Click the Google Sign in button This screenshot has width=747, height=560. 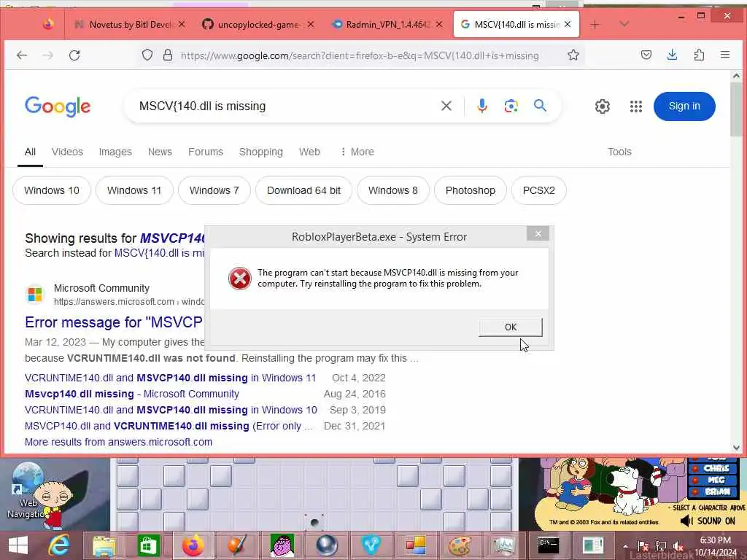[x=684, y=106]
